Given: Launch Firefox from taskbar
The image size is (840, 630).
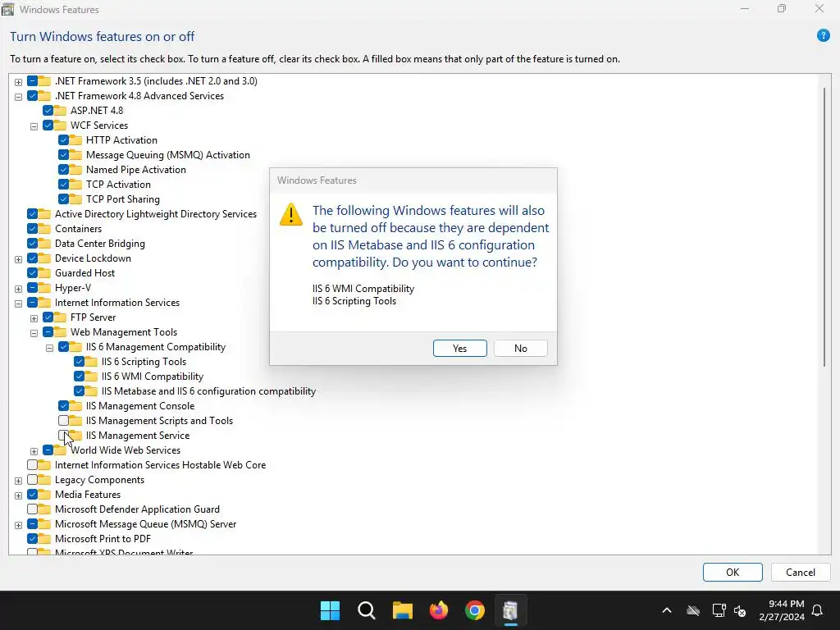Looking at the screenshot, I should click(439, 610).
